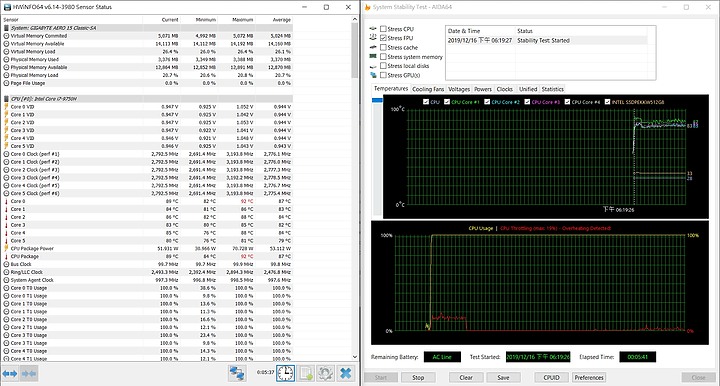Click the AIDA64 flame icon in title bar
The image size is (720, 386).
[367, 7]
